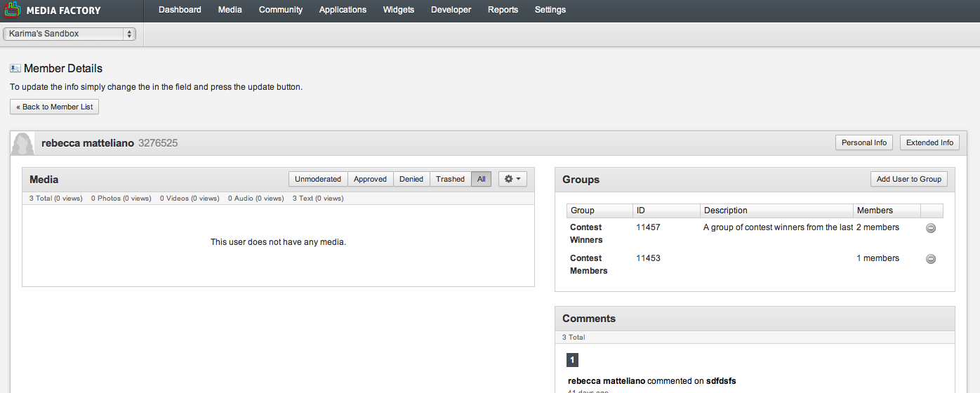Click rebecca matteliano's avatar thumbnail

click(23, 143)
